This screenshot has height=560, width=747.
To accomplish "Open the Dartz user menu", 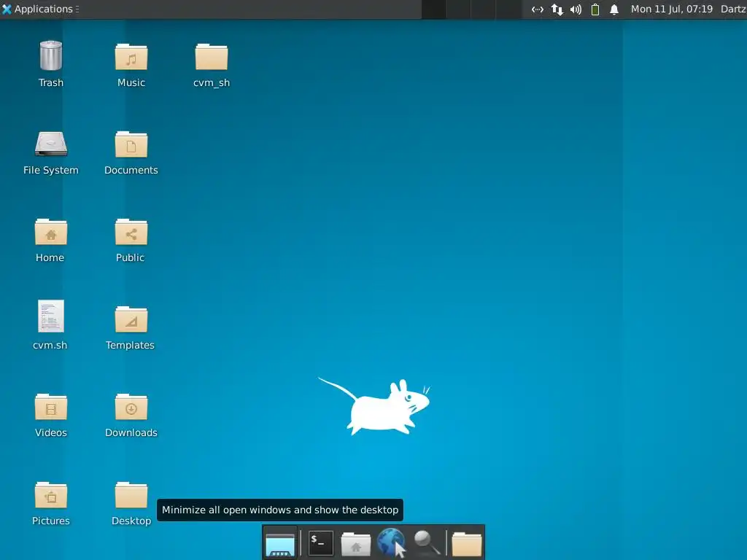I will 733,9.
